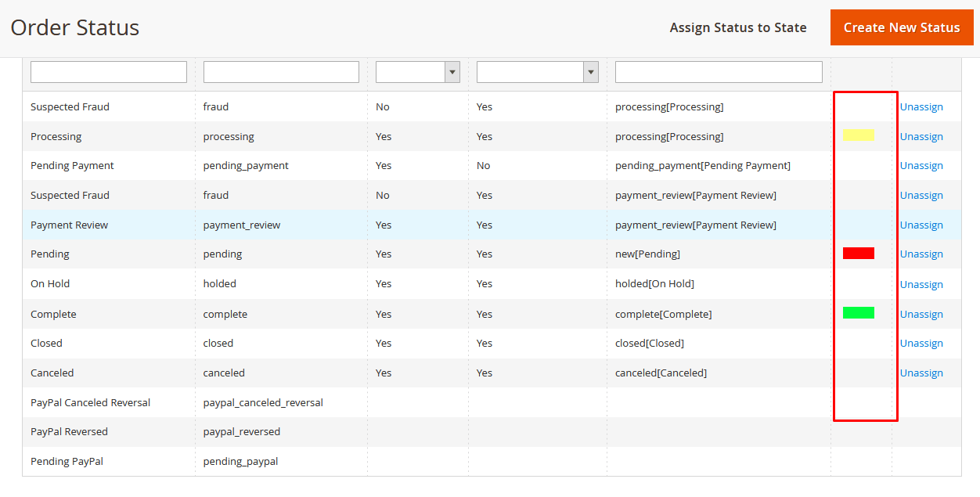
Task: Unassign the Complete order status
Action: coord(921,314)
